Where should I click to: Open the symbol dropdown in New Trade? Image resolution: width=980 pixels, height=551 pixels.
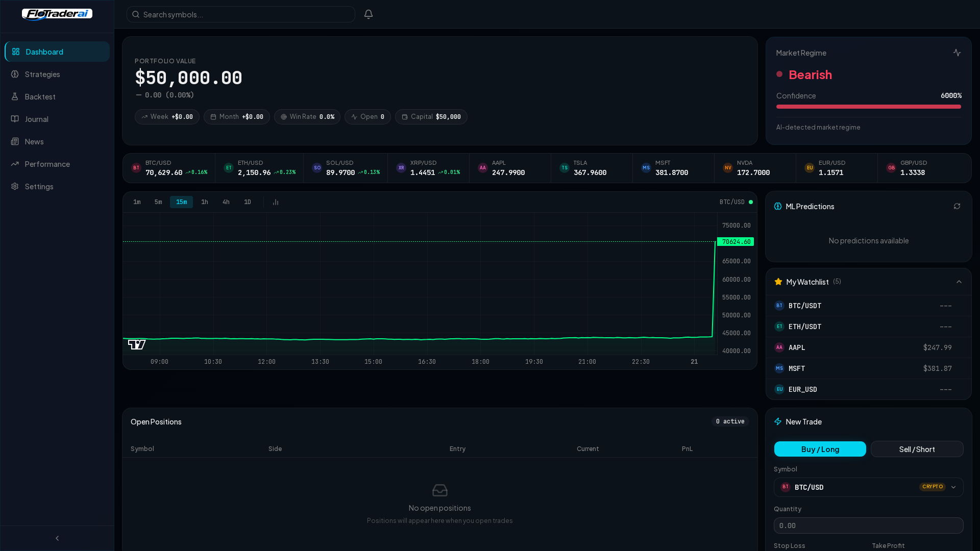pos(953,487)
